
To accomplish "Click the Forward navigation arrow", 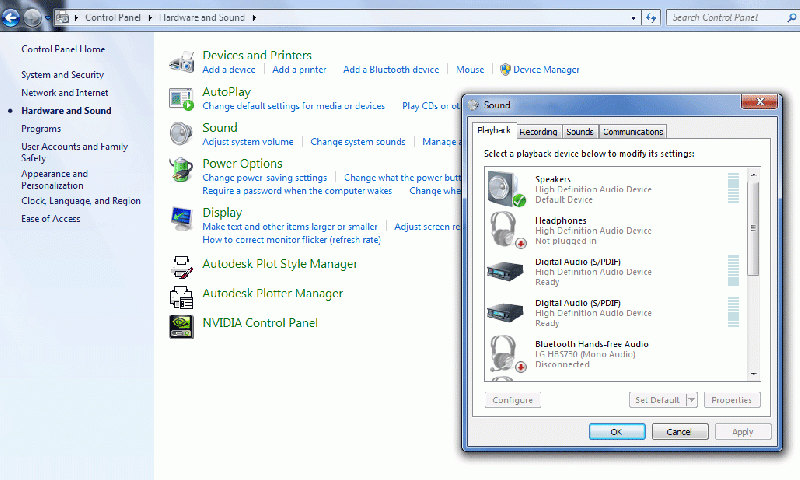I will [33, 18].
